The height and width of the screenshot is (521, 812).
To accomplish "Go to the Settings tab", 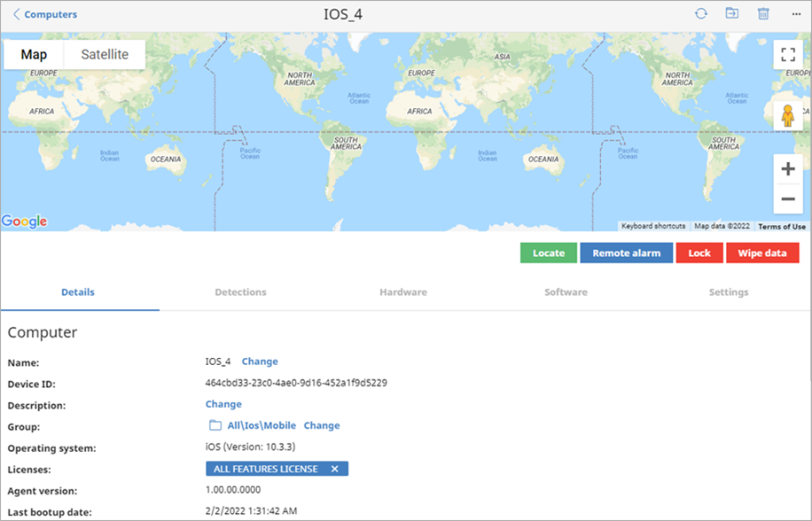I will [x=728, y=292].
